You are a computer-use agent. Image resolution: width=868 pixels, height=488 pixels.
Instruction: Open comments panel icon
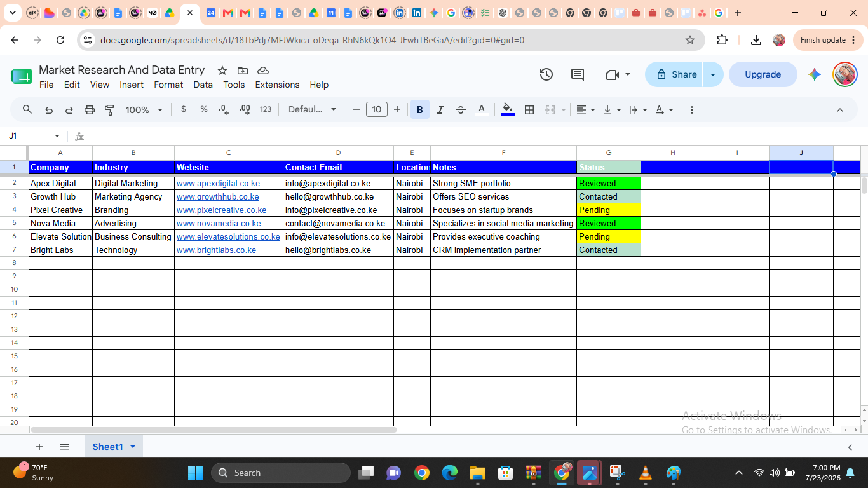[578, 74]
